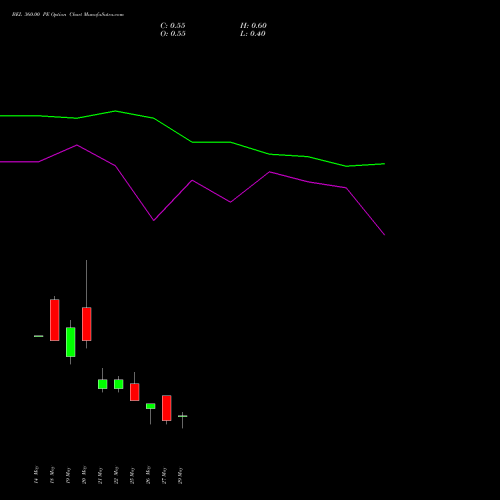This screenshot has width=500, height=500.
Task: Click the green candlestick for 22 May
Action: click(x=118, y=384)
